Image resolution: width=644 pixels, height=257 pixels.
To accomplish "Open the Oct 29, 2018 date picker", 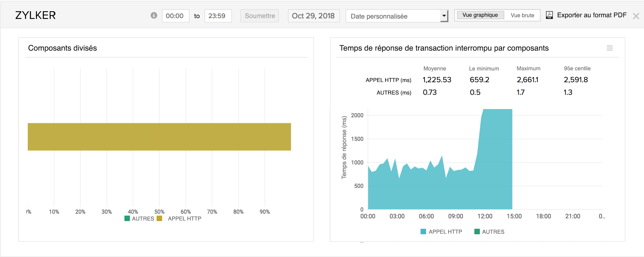I will pos(314,16).
